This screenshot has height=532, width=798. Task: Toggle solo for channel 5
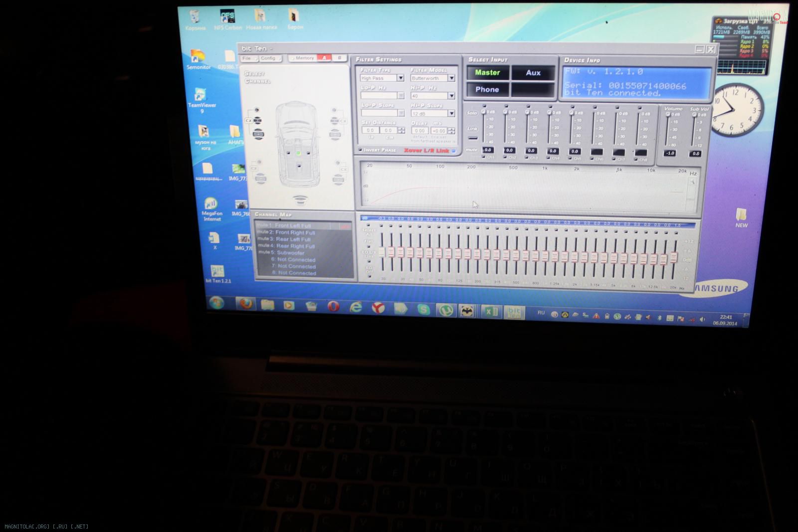click(x=572, y=107)
